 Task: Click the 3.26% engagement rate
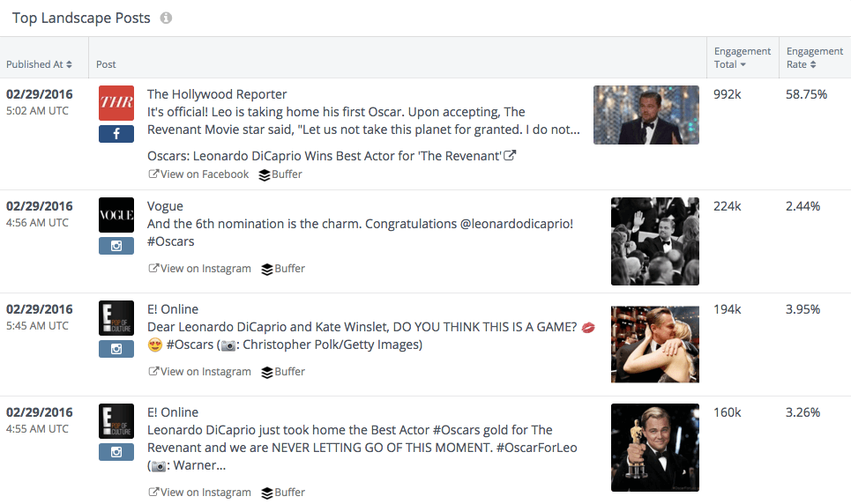(x=802, y=412)
